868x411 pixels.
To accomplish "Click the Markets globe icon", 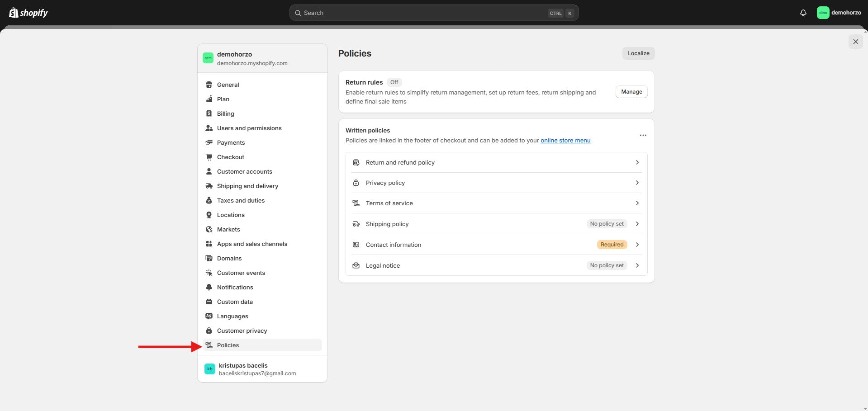I will 209,229.
